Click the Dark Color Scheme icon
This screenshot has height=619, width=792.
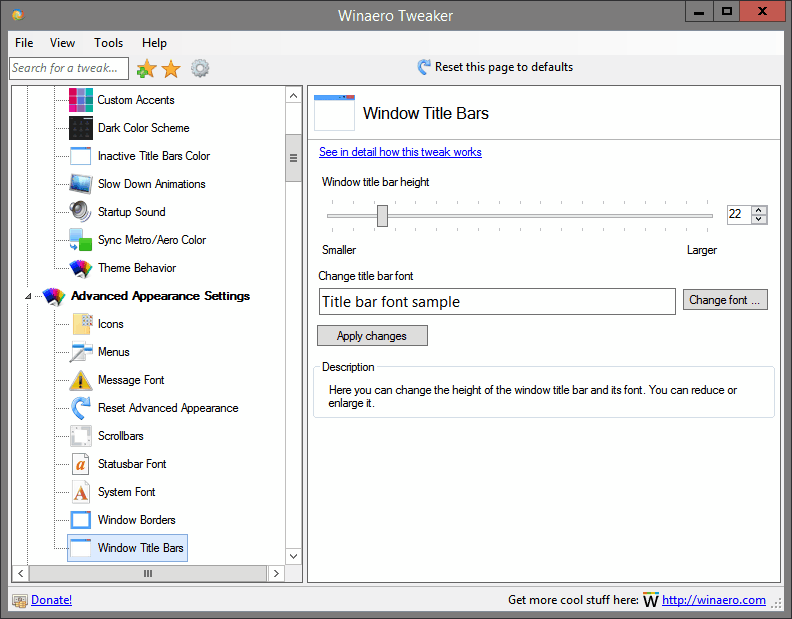(81, 128)
